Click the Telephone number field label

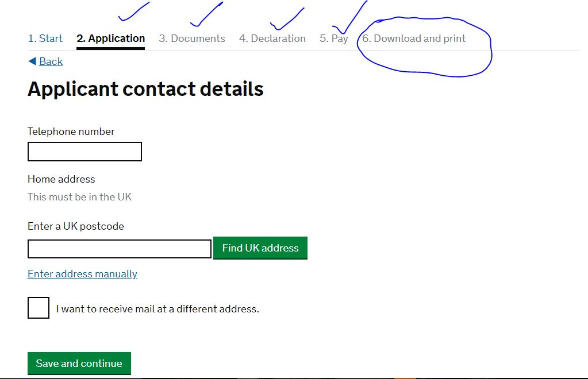pyautogui.click(x=71, y=132)
